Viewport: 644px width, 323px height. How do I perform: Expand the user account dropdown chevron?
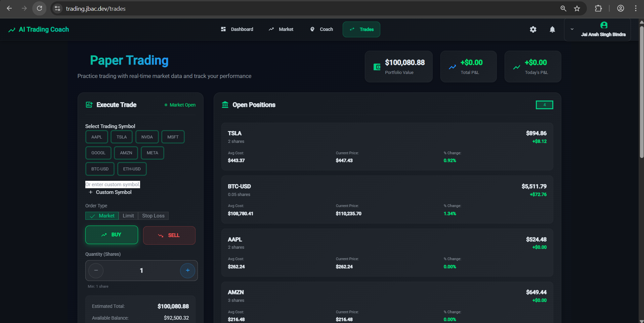(572, 29)
